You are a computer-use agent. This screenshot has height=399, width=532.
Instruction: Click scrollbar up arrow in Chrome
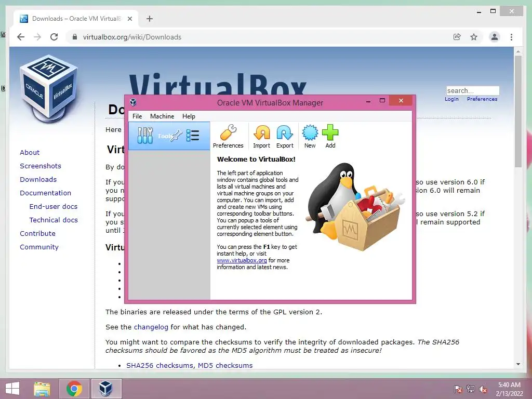pos(518,51)
